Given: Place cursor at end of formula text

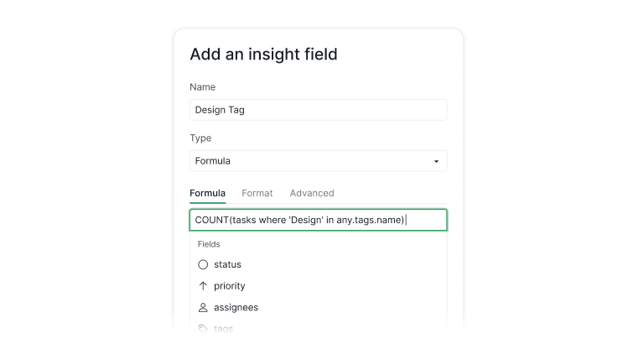Looking at the screenshot, I should click(406, 220).
